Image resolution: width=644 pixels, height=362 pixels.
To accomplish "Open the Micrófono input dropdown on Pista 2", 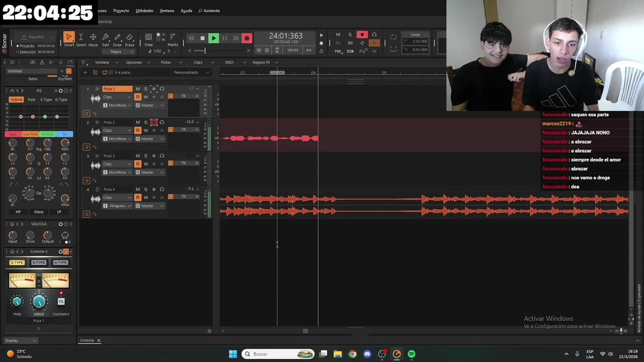I will 117,139.
